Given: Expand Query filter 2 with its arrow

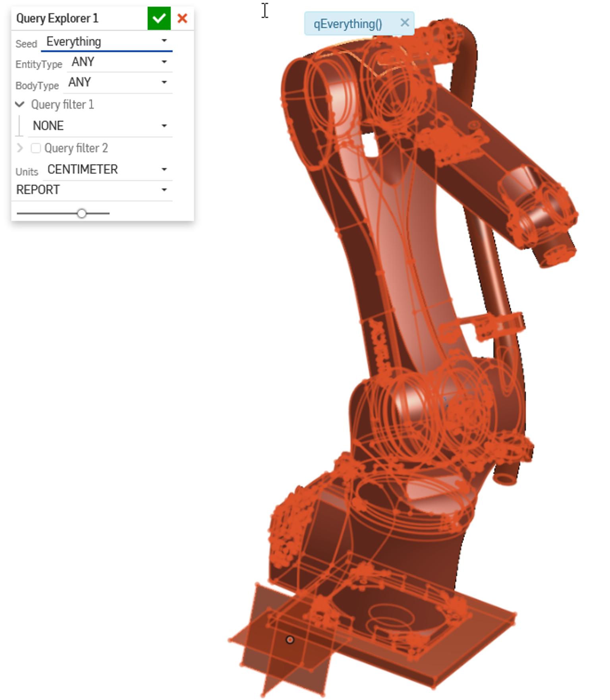Looking at the screenshot, I should point(20,148).
